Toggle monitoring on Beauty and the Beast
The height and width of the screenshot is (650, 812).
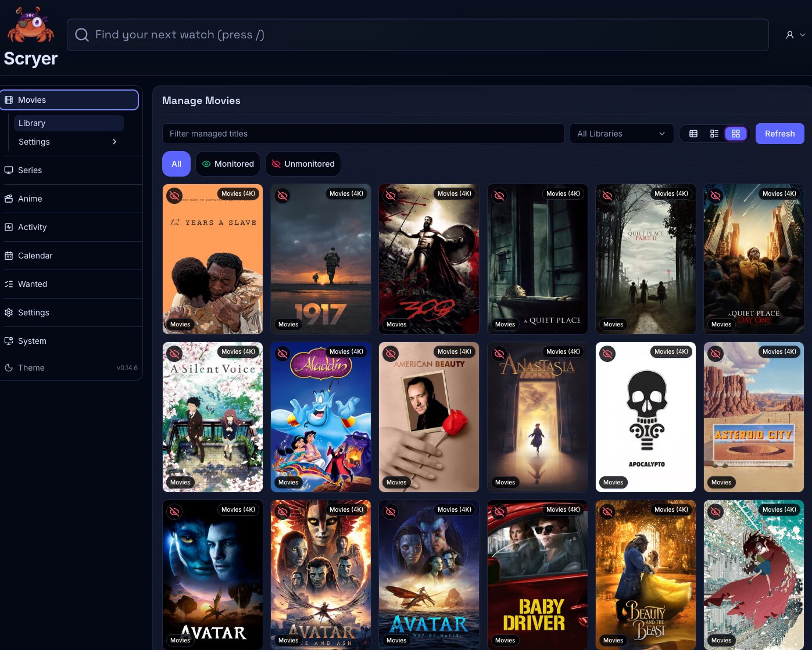(607, 512)
